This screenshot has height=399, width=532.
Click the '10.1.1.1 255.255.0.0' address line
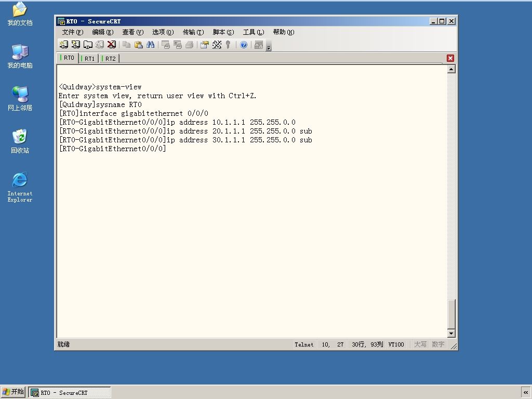point(177,122)
